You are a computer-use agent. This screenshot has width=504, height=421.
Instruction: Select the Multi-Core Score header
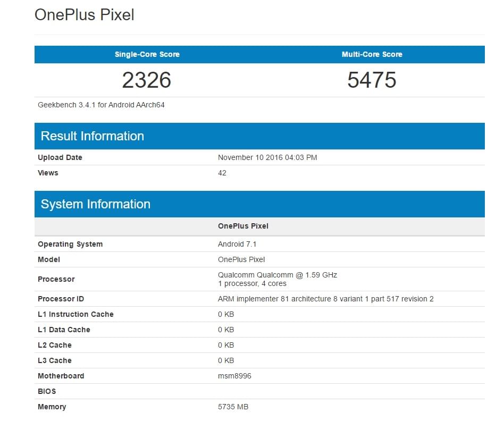point(372,54)
